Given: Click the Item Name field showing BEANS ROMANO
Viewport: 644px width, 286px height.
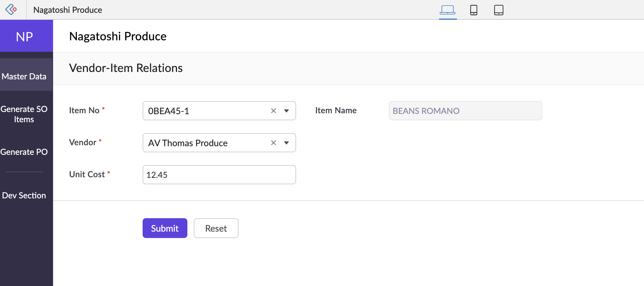Looking at the screenshot, I should (465, 111).
